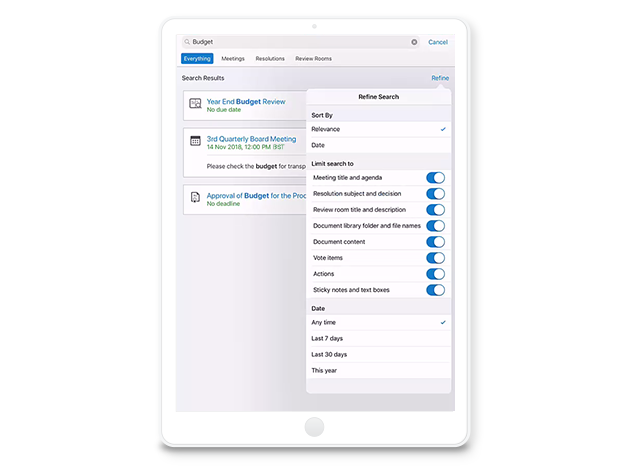
Task: Toggle Meeting title and agenda switch
Action: [436, 178]
